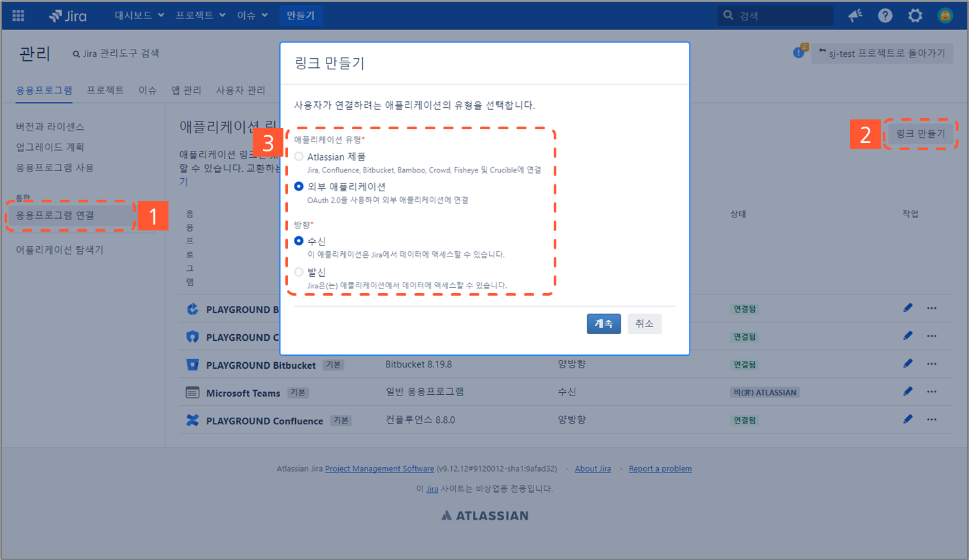969x560 pixels.
Task: Click the Bitbucket 8.19.8 cell
Action: [x=419, y=364]
